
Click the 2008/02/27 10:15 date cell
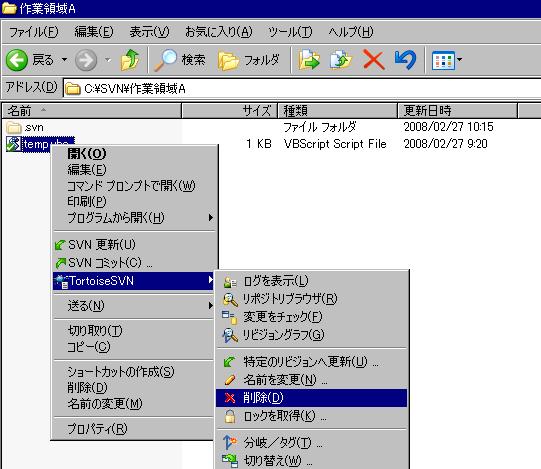(448, 127)
